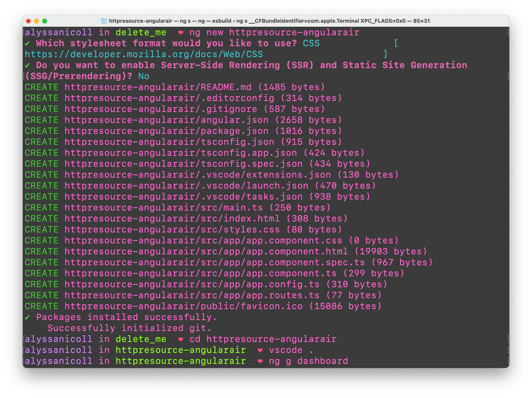532x398 pixels.
Task: Click 'Packages installed successfully.' message
Action: coord(127,317)
